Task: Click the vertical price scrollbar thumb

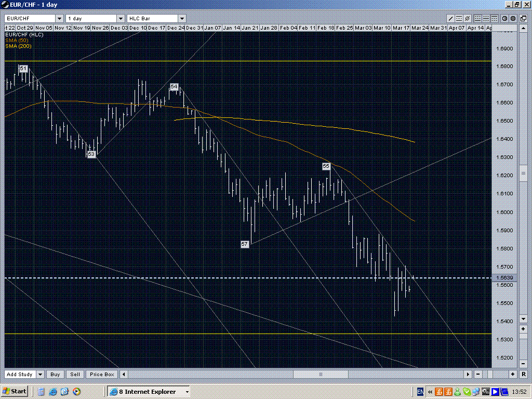Action: 523,174
